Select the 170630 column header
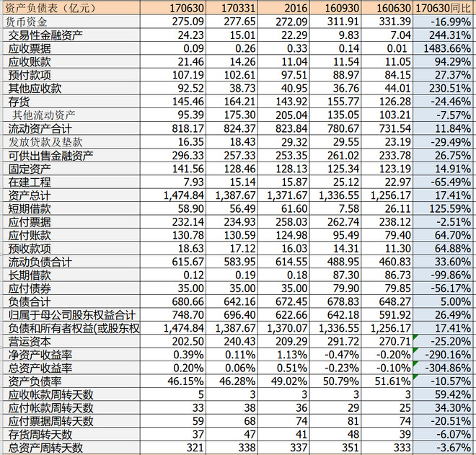The image size is (476, 455). click(x=173, y=8)
